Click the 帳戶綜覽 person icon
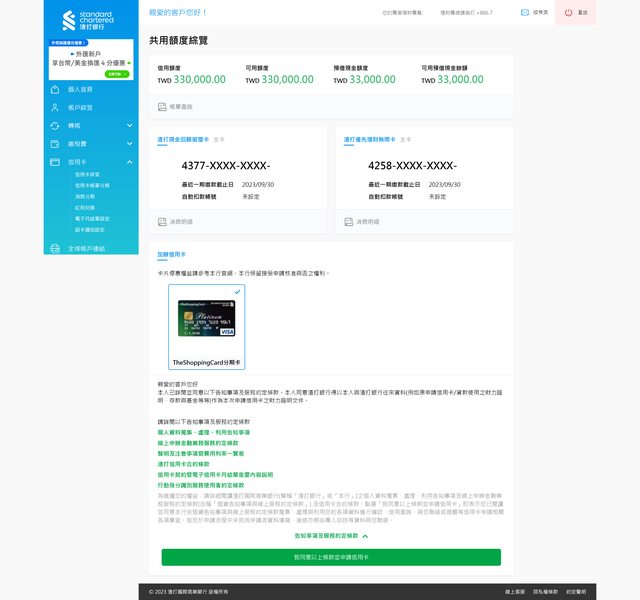This screenshot has width=640, height=600. pyautogui.click(x=56, y=107)
